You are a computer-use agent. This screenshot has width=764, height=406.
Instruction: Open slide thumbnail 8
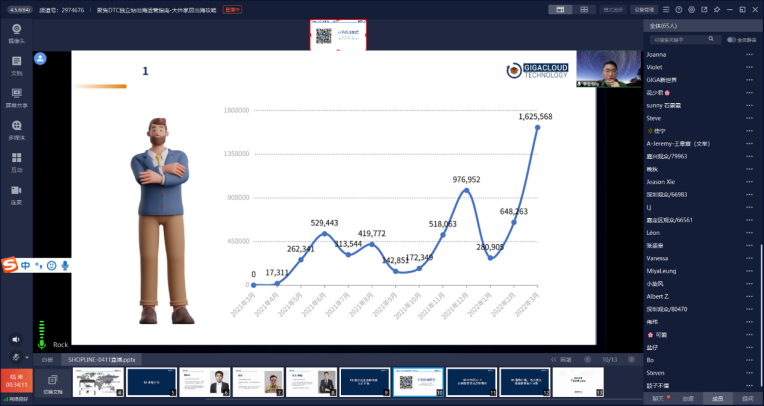click(x=311, y=382)
